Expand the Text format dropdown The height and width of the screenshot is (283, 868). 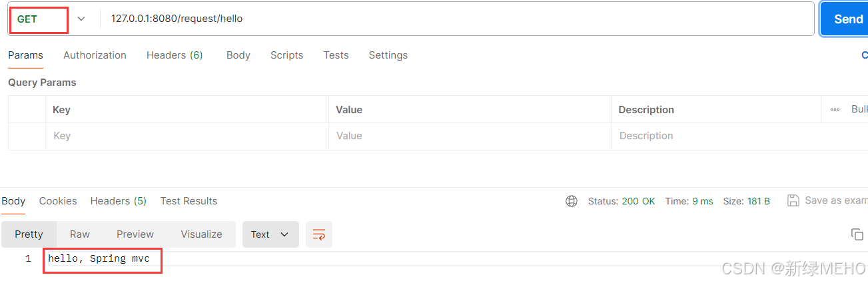click(x=270, y=234)
